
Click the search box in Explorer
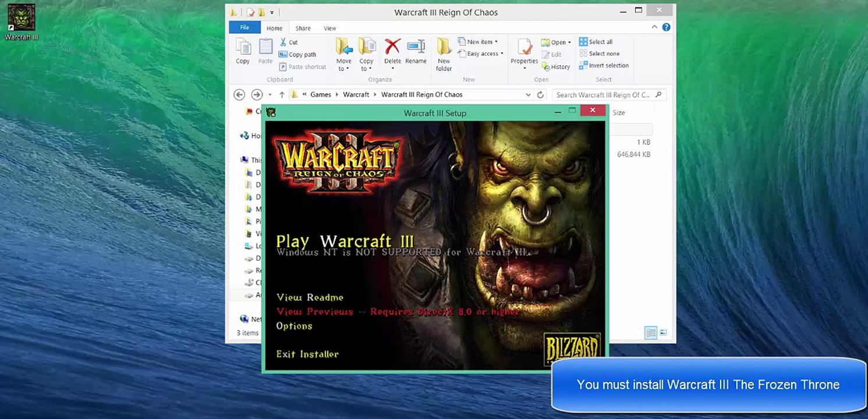(x=608, y=95)
